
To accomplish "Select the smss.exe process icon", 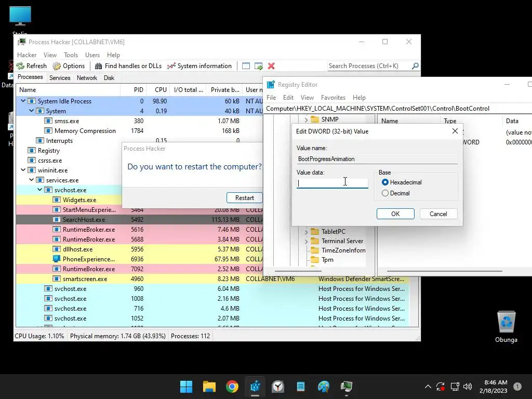I will point(48,121).
